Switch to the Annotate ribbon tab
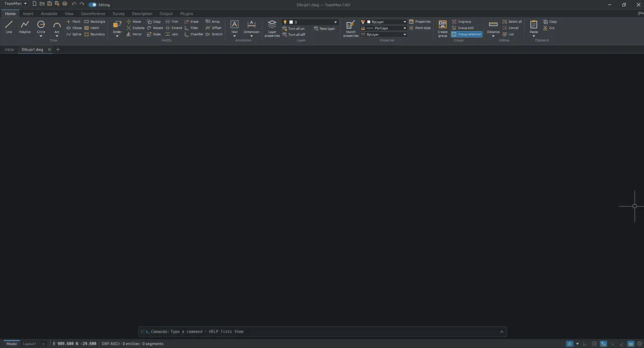This screenshot has width=644, height=348. [49, 14]
